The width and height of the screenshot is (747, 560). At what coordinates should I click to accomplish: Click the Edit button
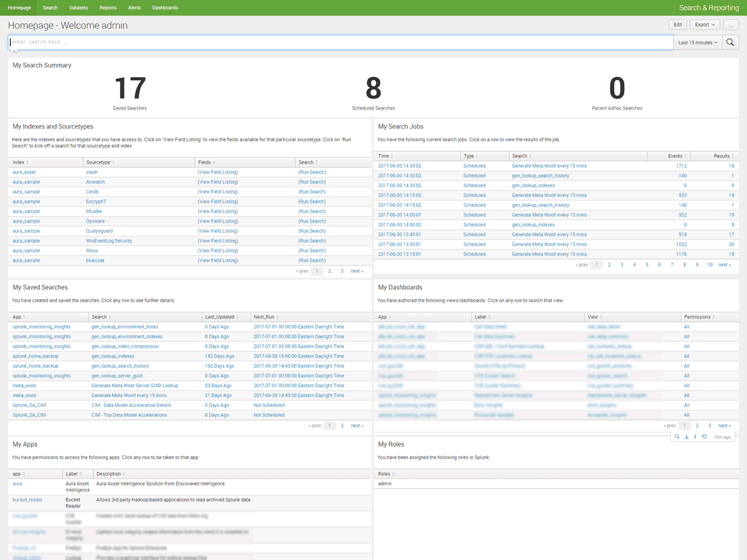677,25
